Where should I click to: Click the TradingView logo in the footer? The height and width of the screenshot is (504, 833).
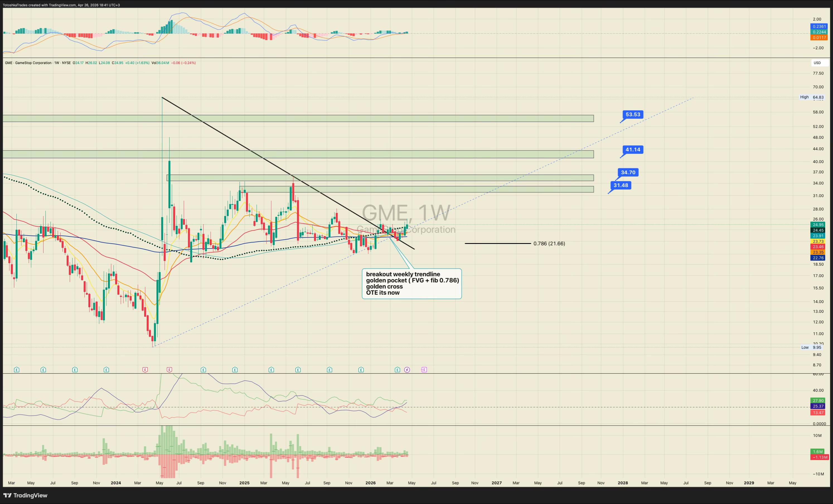coord(25,496)
